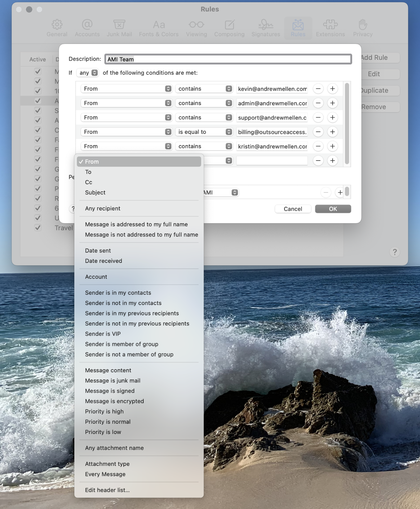Open From dropdown in kristin@andrewmellen row

click(126, 146)
